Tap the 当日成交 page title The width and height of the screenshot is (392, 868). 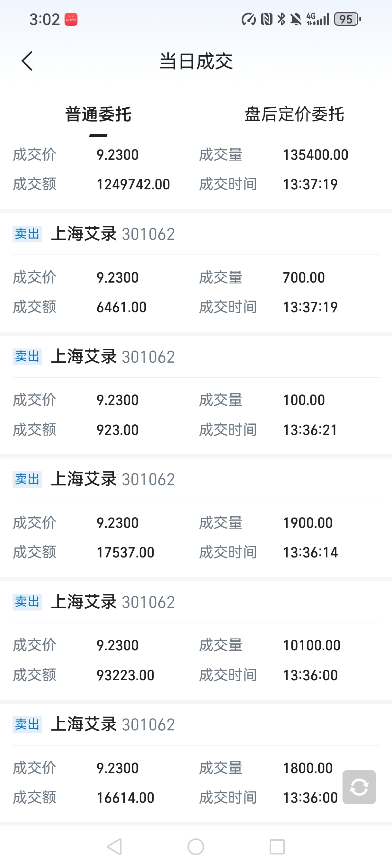(196, 61)
